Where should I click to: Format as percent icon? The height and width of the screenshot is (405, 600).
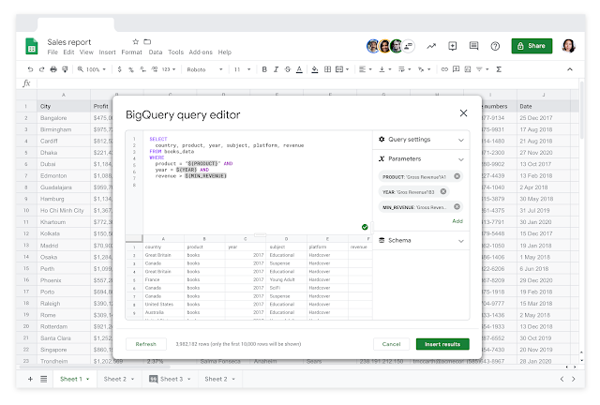click(x=131, y=69)
